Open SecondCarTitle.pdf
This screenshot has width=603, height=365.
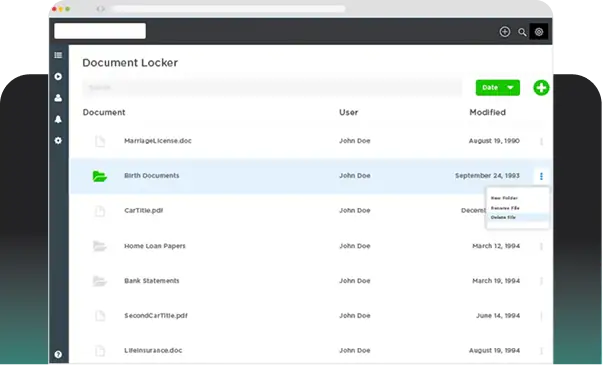click(x=156, y=316)
